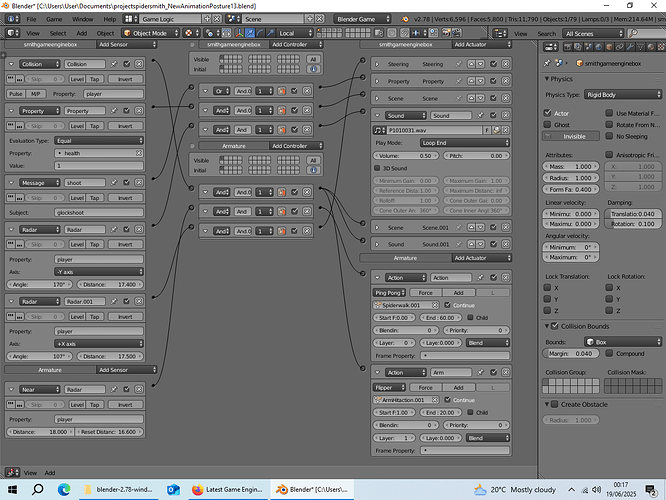
Task: Open Microsoft Edge from the taskbar
Action: (x=64, y=489)
